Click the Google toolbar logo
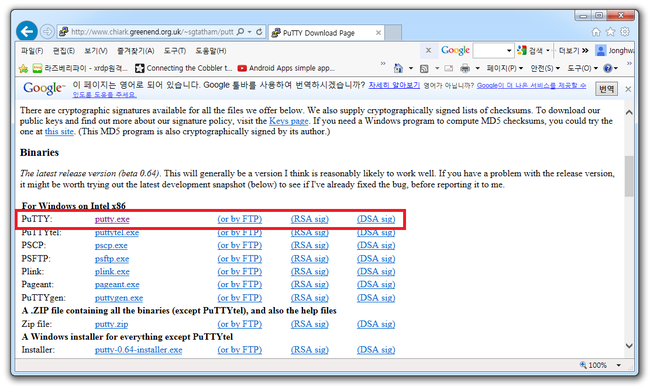The image size is (650, 387). click(x=455, y=51)
